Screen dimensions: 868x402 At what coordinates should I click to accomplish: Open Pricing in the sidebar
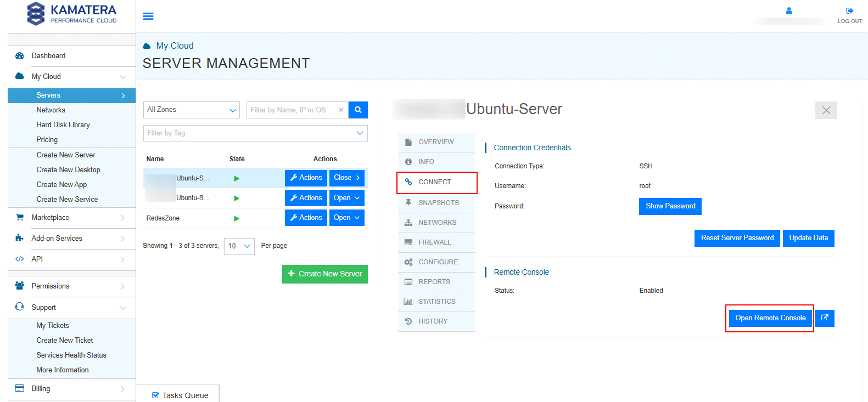[x=47, y=140]
